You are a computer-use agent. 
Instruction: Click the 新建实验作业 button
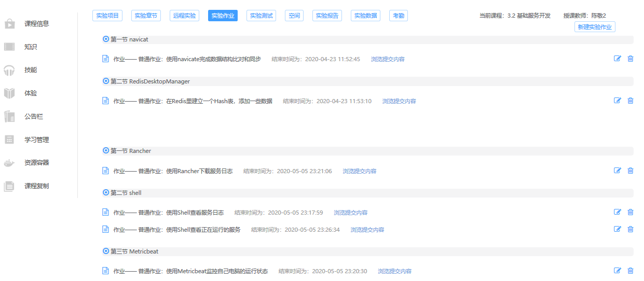point(595,27)
